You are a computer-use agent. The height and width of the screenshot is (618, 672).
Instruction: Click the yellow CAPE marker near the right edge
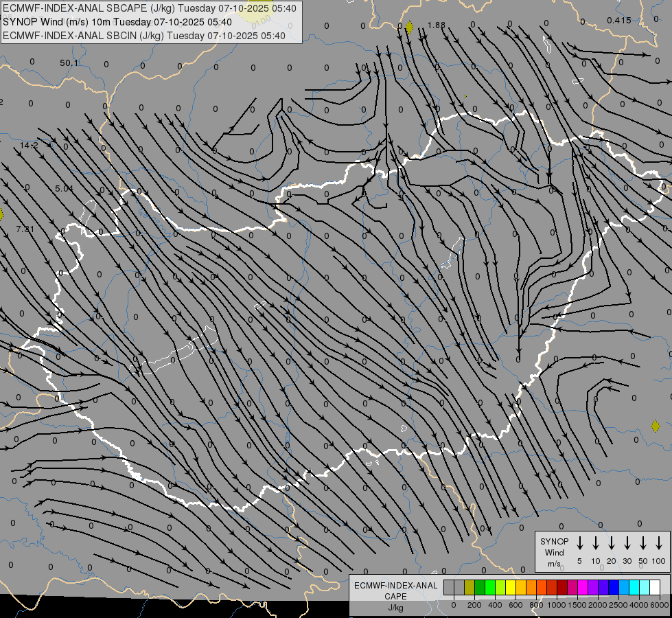[656, 426]
